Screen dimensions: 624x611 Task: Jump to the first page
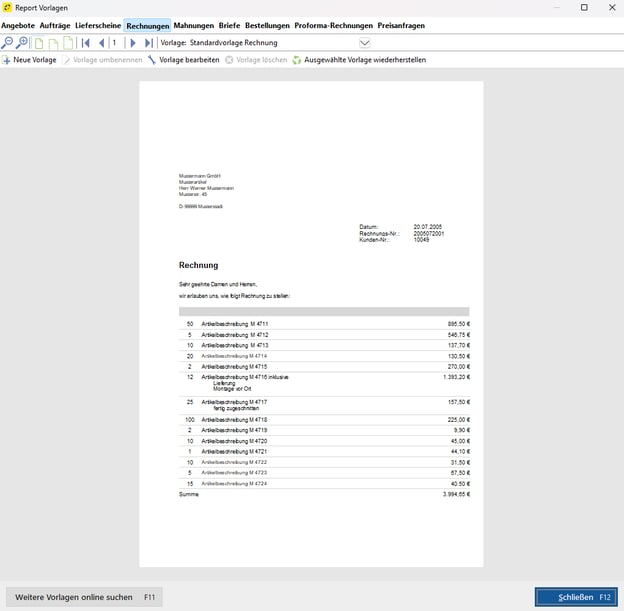tap(86, 43)
